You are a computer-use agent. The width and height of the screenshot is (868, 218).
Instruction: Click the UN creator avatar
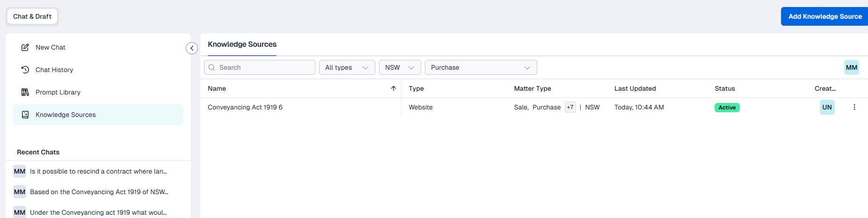pyautogui.click(x=827, y=107)
